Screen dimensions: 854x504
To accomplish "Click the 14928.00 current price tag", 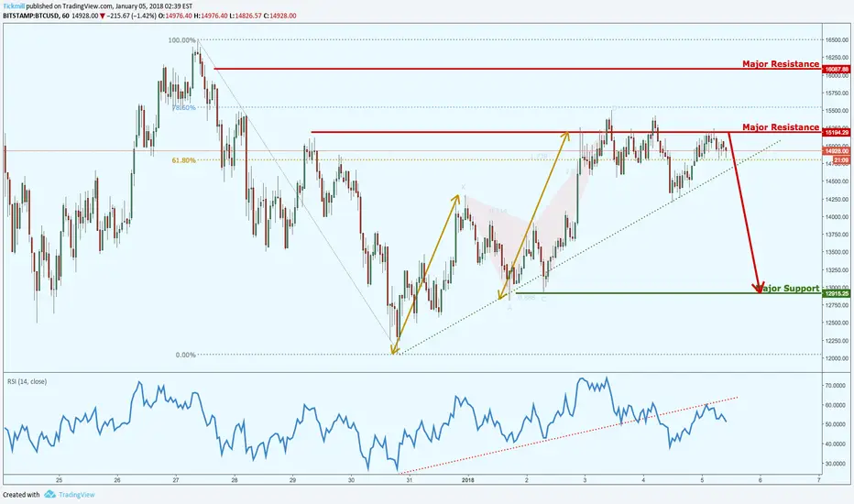I will point(837,151).
